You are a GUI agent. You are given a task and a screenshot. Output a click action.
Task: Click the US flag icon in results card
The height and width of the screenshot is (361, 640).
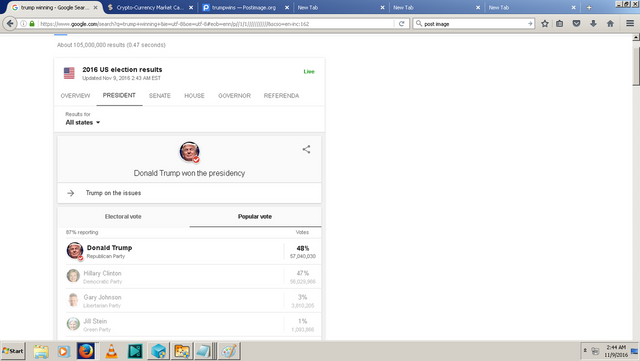click(69, 73)
